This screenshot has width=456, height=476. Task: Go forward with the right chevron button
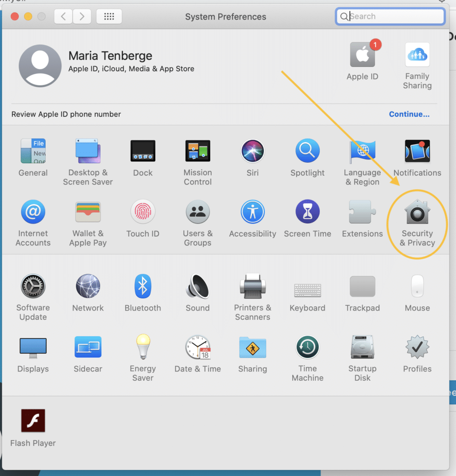coord(82,16)
